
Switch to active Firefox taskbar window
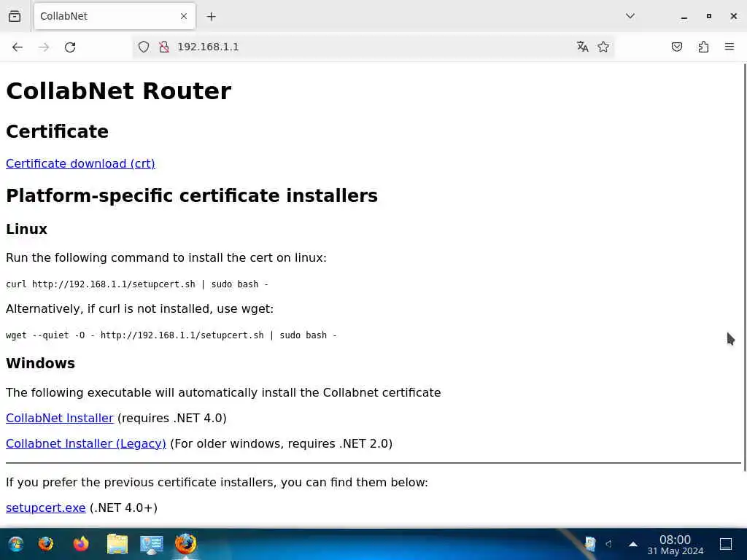[185, 544]
